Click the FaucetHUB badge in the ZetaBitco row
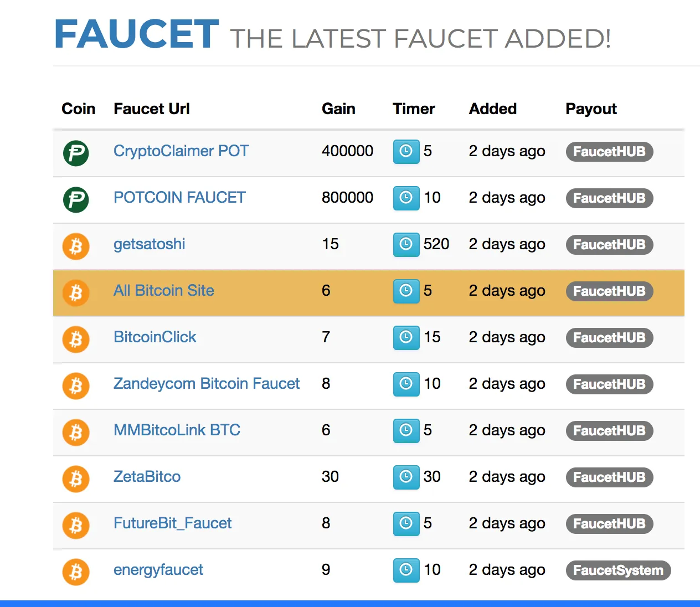The width and height of the screenshot is (700, 607). click(609, 477)
